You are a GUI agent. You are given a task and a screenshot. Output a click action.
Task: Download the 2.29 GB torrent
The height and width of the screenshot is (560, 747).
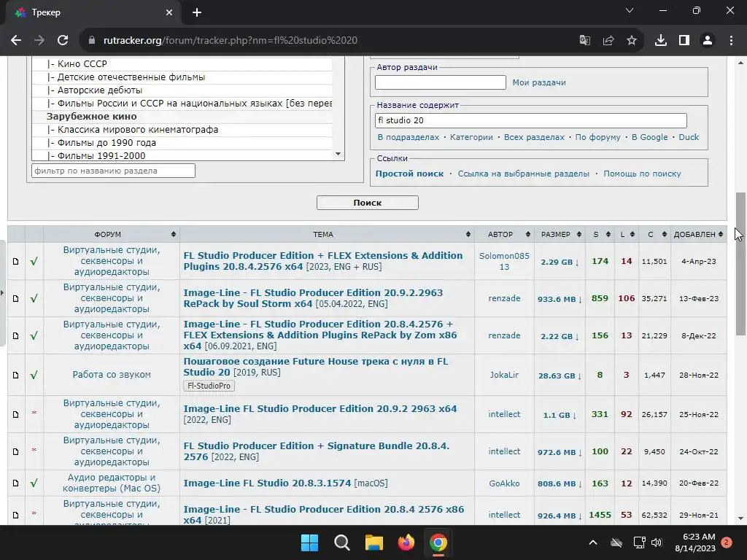(x=560, y=262)
